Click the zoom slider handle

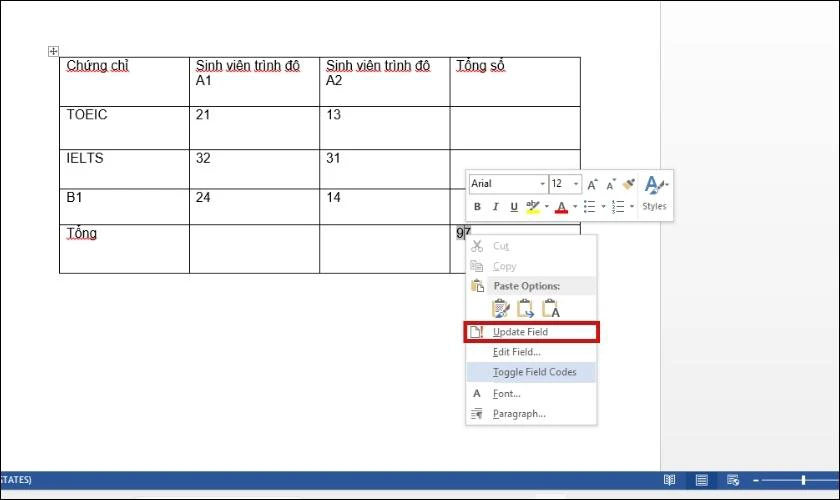click(803, 480)
